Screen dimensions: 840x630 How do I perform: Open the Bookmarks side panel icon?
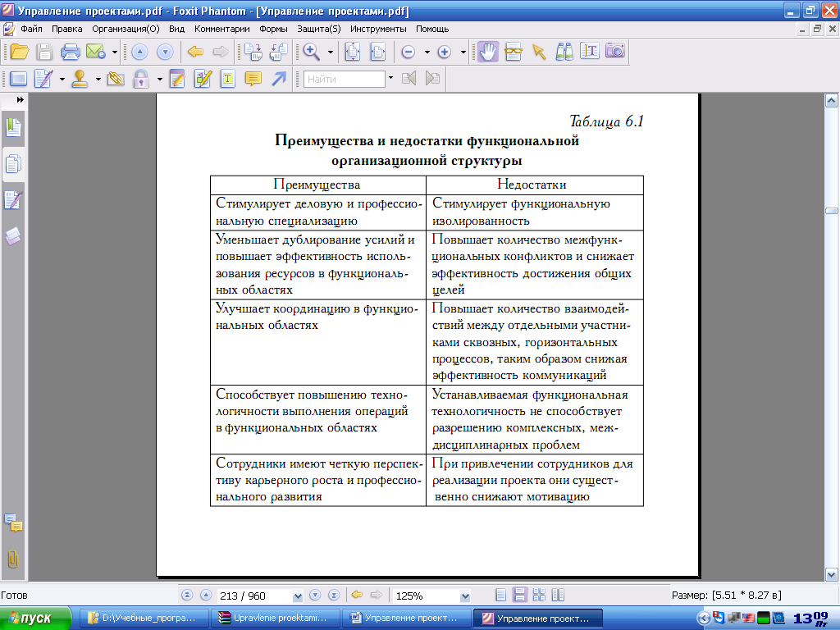(x=13, y=127)
